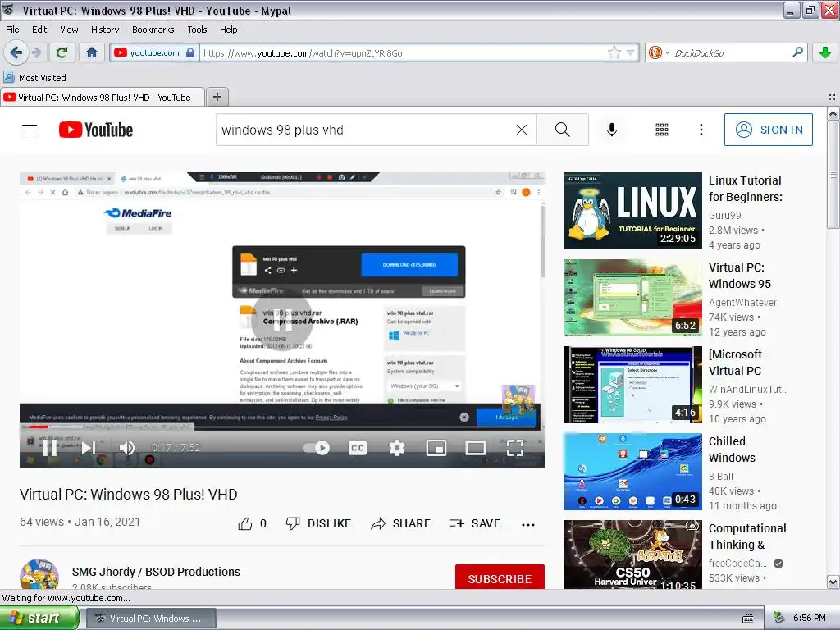Enter full screen mode
840x630 pixels.
tap(515, 448)
